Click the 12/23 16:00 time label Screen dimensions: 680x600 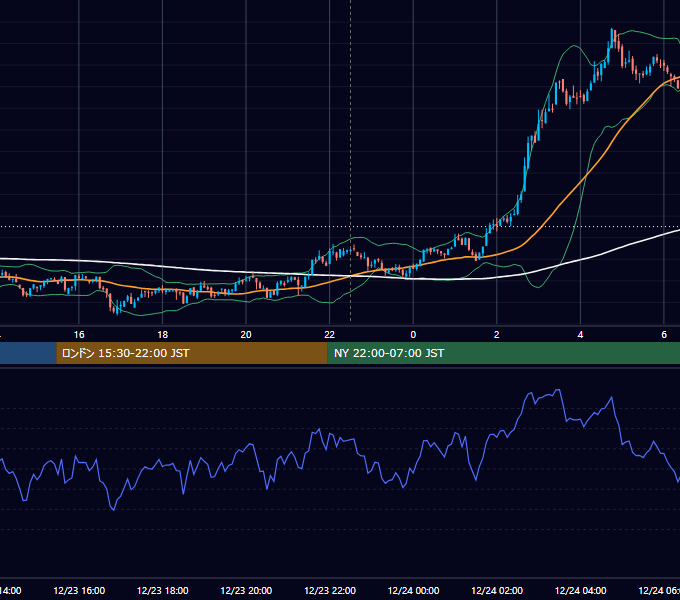(79, 590)
